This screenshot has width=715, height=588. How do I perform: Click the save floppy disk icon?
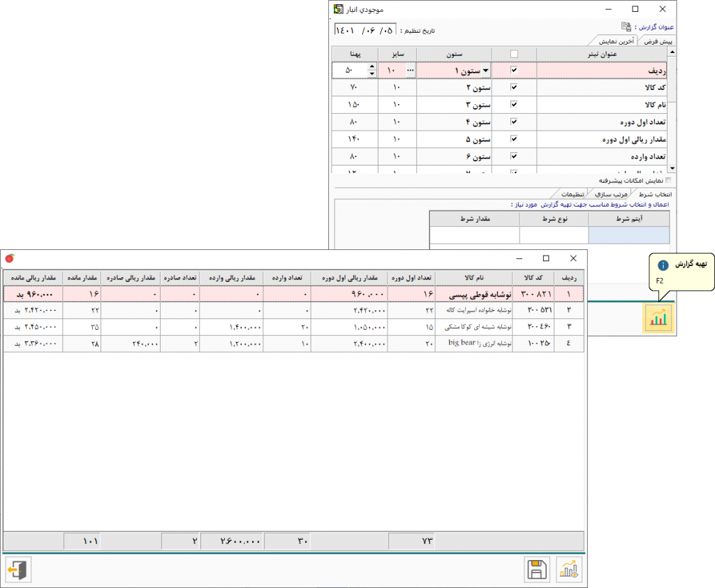tap(536, 570)
